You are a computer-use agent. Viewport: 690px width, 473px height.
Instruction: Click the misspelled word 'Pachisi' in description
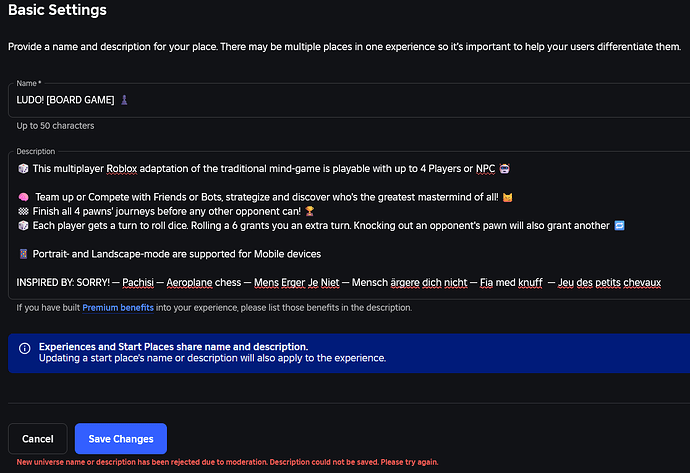138,282
